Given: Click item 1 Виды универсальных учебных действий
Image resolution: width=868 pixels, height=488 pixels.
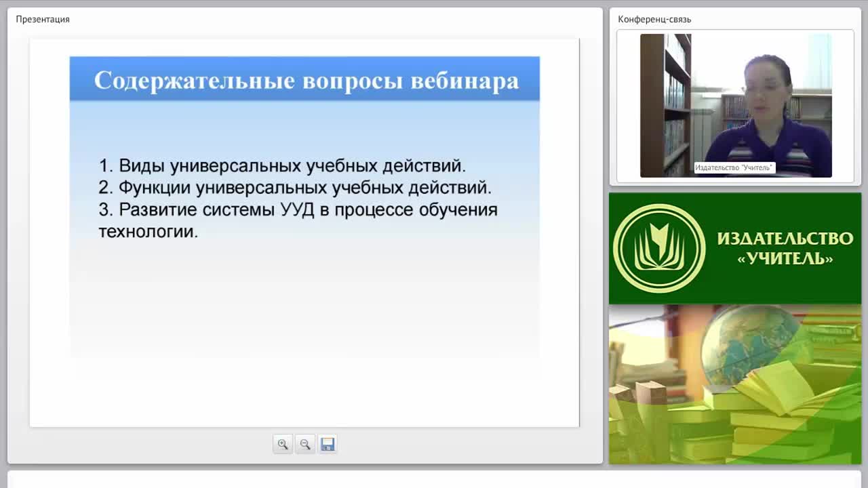Looking at the screenshot, I should (282, 165).
